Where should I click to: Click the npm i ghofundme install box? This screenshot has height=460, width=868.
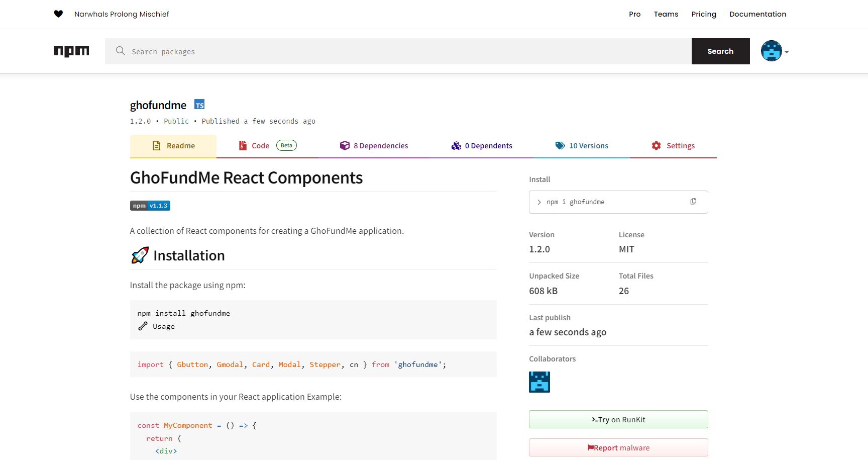coord(618,202)
